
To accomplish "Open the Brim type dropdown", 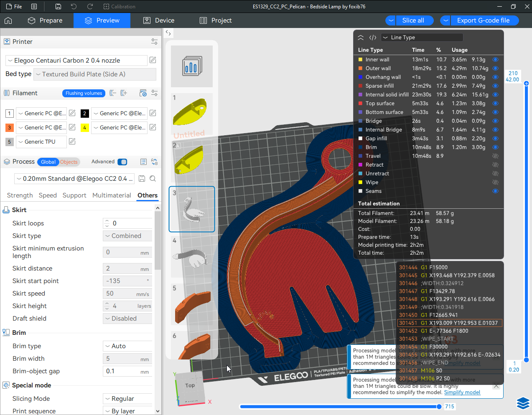I will click(127, 346).
